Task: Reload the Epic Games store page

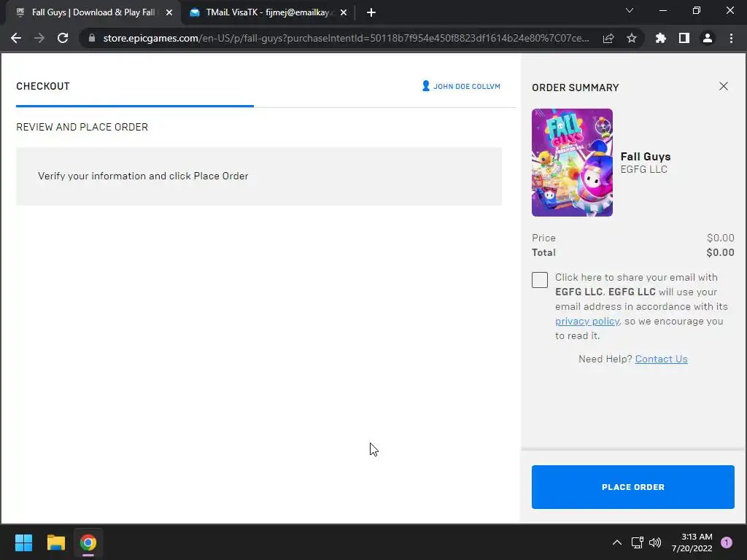Action: (x=63, y=38)
